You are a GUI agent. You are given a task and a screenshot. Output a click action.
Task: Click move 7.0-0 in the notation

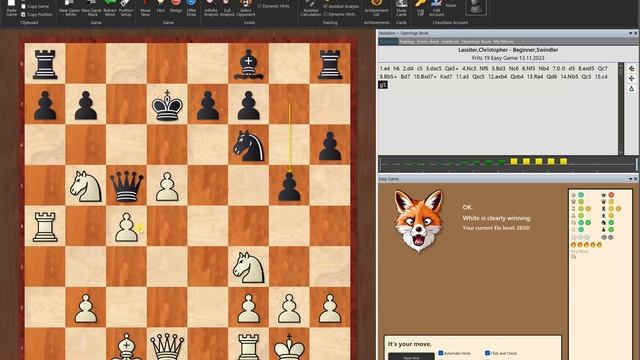tap(558, 69)
